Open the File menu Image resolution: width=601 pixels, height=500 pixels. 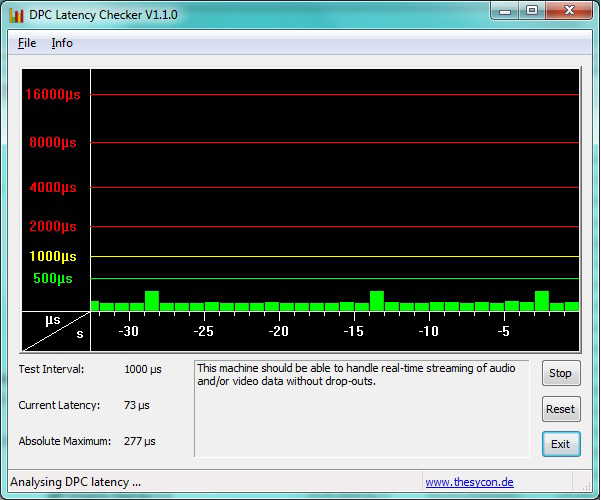click(27, 43)
